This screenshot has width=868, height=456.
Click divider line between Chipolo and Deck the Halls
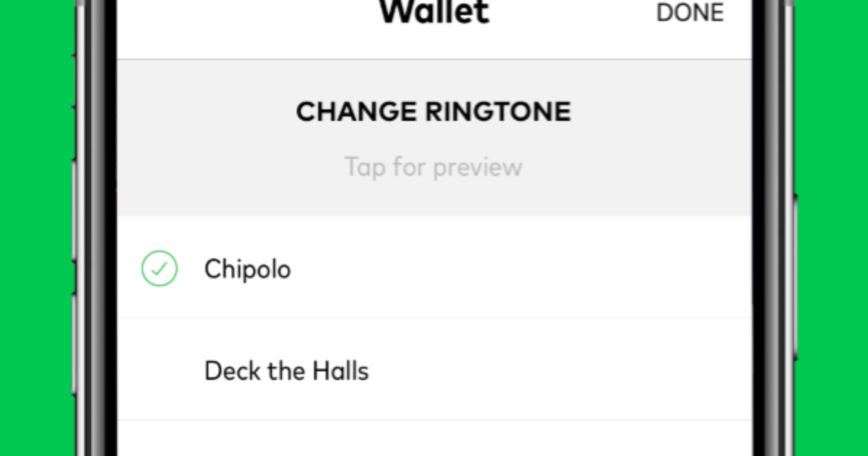pyautogui.click(x=434, y=317)
